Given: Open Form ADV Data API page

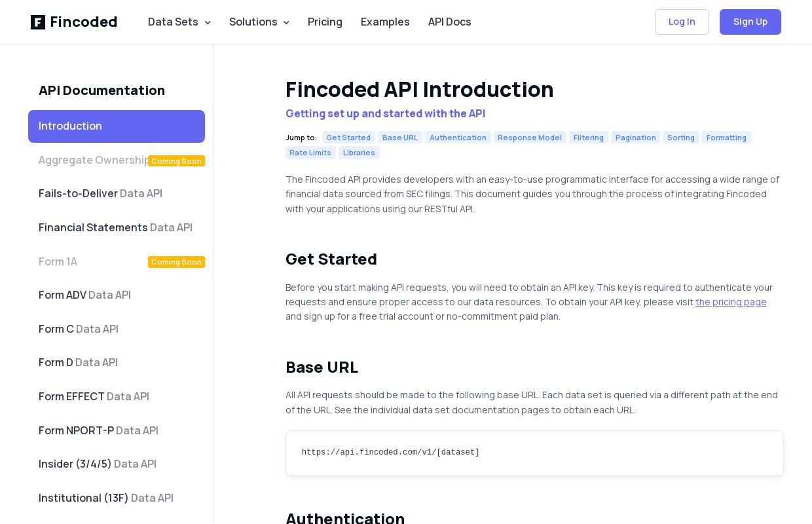Looking at the screenshot, I should (x=84, y=295).
